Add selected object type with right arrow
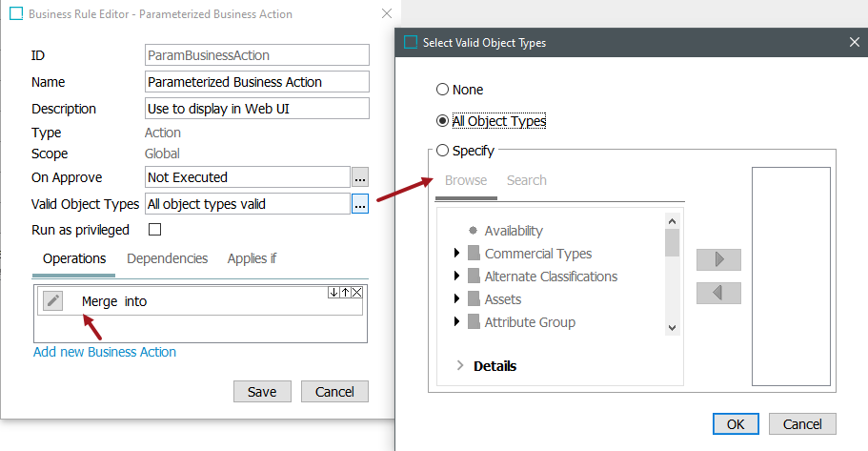 (x=718, y=259)
